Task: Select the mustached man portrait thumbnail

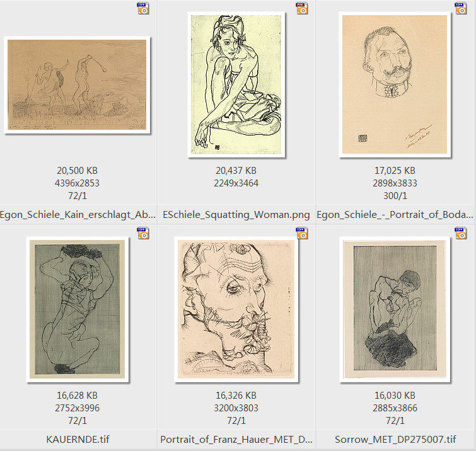Action: coord(395,84)
